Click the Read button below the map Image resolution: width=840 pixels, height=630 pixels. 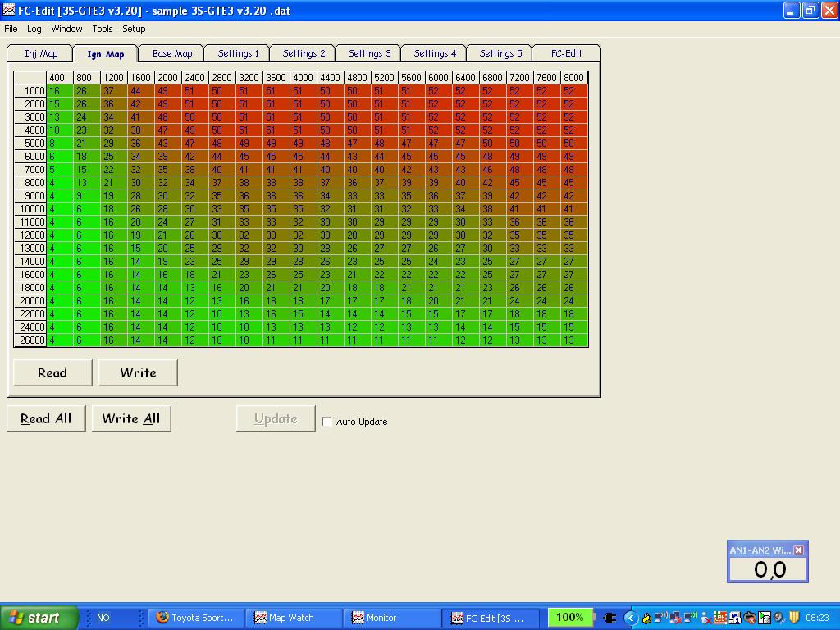52,372
